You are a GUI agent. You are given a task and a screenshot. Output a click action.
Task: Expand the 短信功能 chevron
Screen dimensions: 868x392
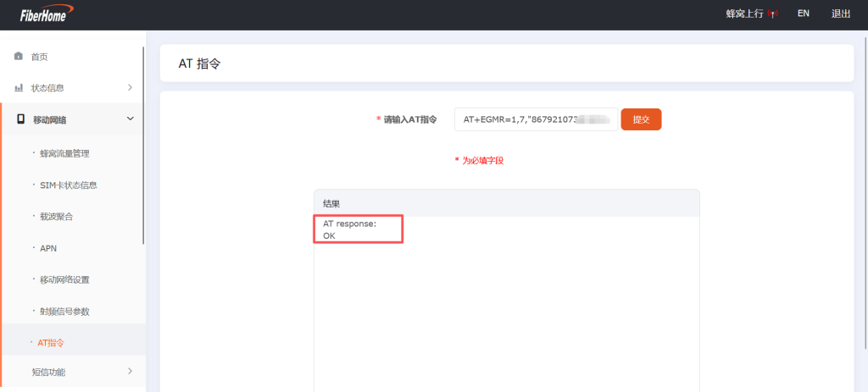click(130, 371)
